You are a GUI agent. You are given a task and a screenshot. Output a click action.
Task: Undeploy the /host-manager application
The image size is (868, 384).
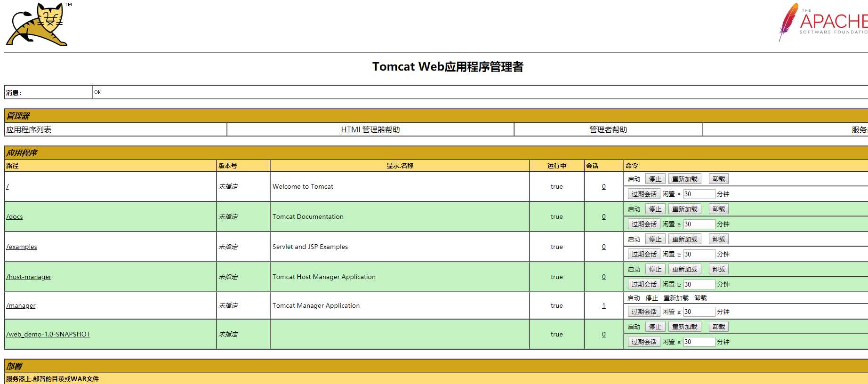[x=719, y=269]
